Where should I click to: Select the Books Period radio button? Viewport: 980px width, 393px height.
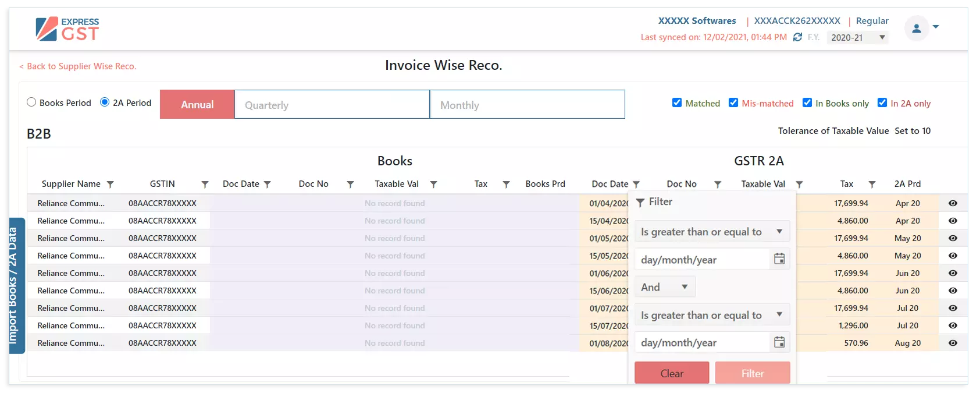point(31,102)
